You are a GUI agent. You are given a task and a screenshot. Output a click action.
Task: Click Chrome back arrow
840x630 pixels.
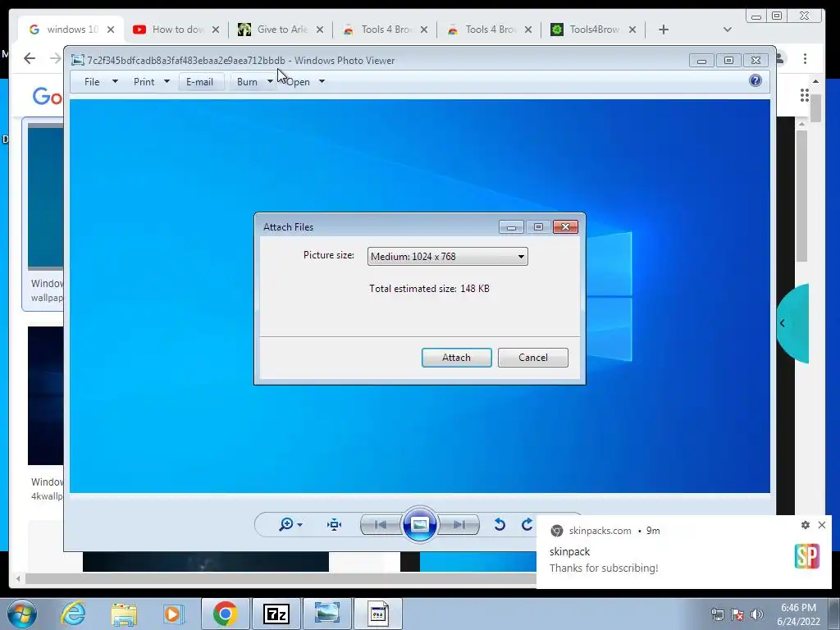click(30, 58)
